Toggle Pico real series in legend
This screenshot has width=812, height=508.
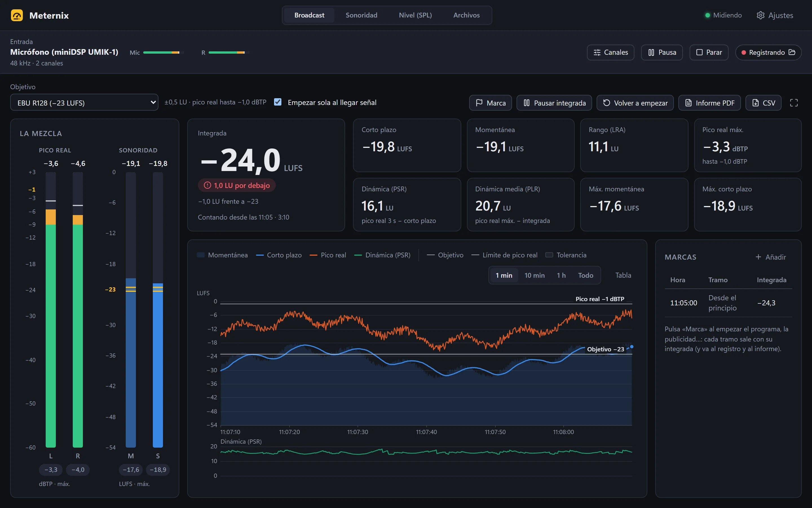(x=328, y=255)
